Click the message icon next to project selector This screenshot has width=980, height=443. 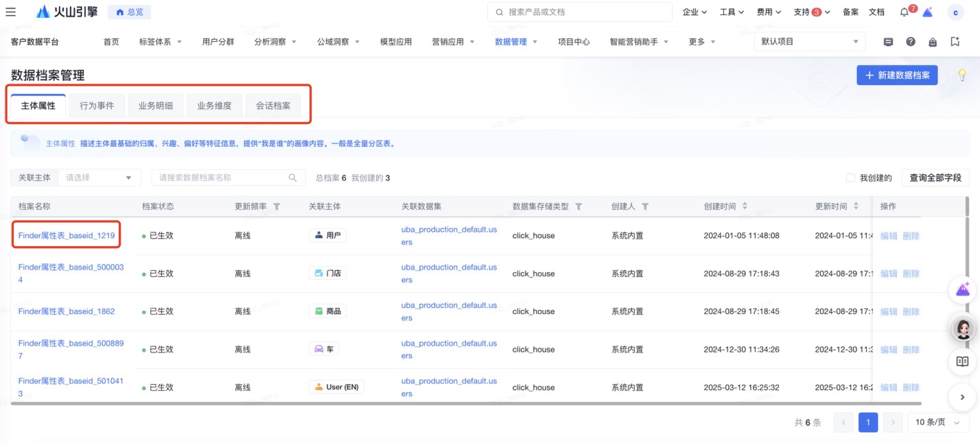(888, 42)
